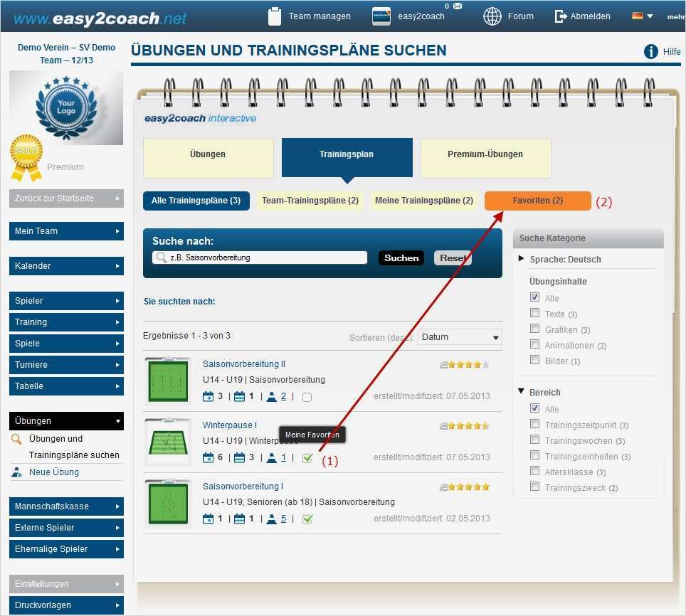This screenshot has height=616, width=686.
Task: Expand Training sidebar menu
Action: click(66, 322)
